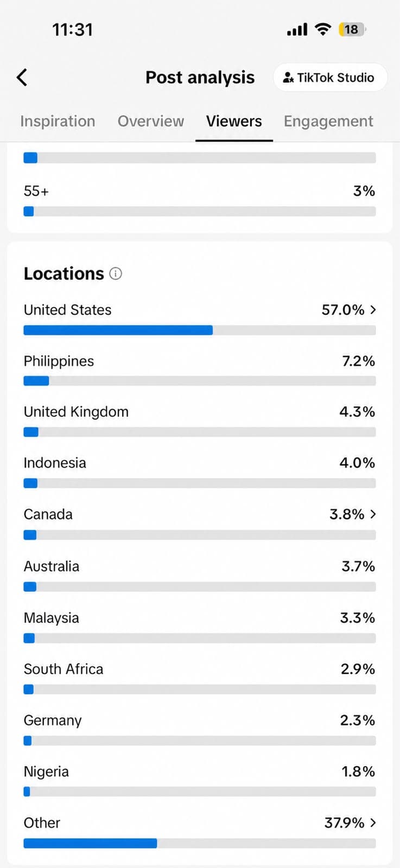Tap the cellular signal bars icon
Viewport: 400px width, 868px height.
click(x=297, y=29)
